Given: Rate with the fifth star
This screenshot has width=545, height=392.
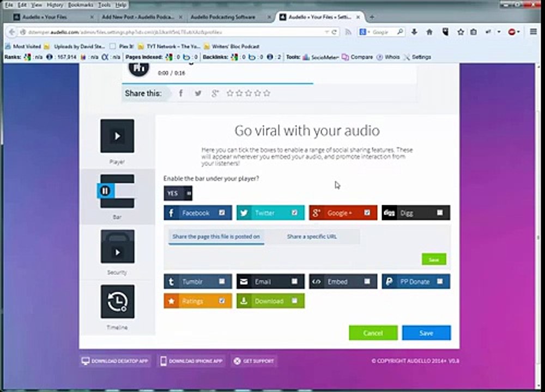Looking at the screenshot, I should coord(267,93).
